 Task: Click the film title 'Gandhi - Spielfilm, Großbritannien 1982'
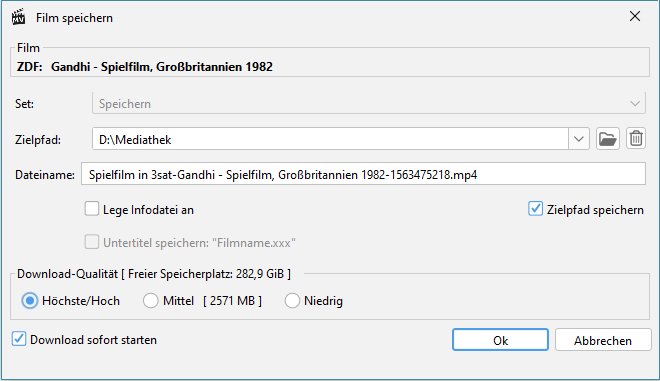coord(162,67)
